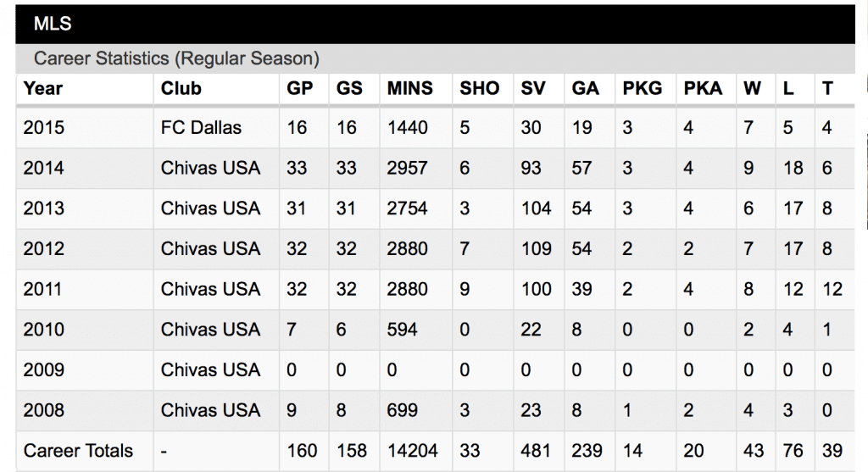Click FC Dallas in 2015 row
This screenshot has width=868, height=472.
[x=201, y=128]
